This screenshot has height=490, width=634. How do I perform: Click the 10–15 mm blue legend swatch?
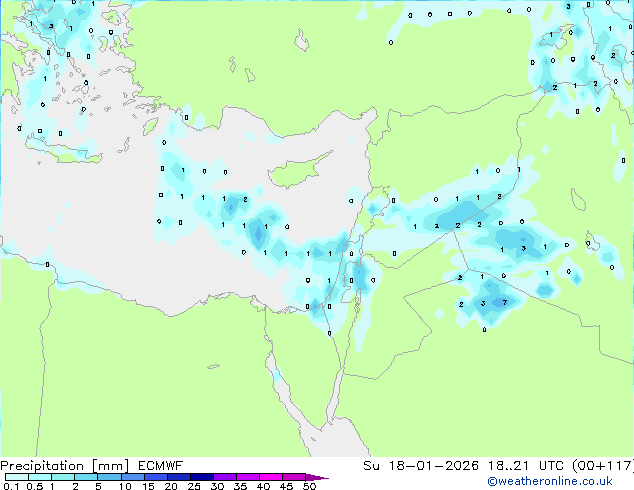tap(132, 477)
